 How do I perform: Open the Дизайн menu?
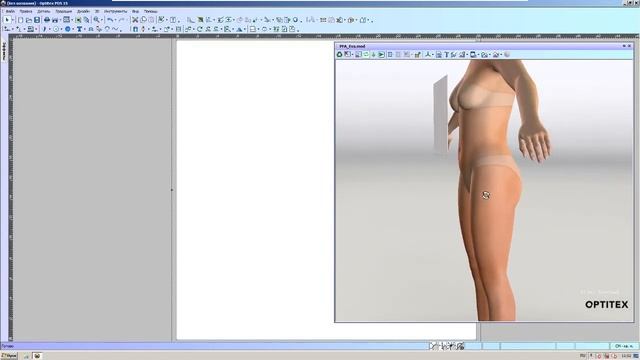[x=83, y=11]
